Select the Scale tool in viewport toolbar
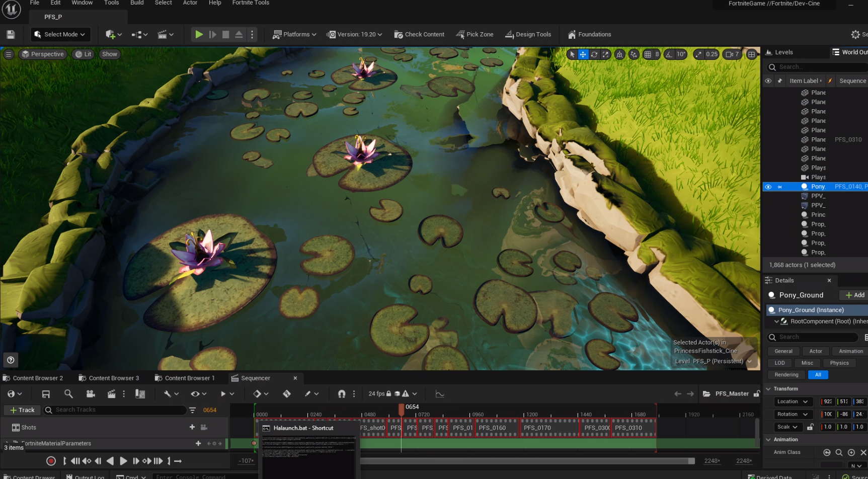Viewport: 868px width, 479px height. (x=605, y=54)
